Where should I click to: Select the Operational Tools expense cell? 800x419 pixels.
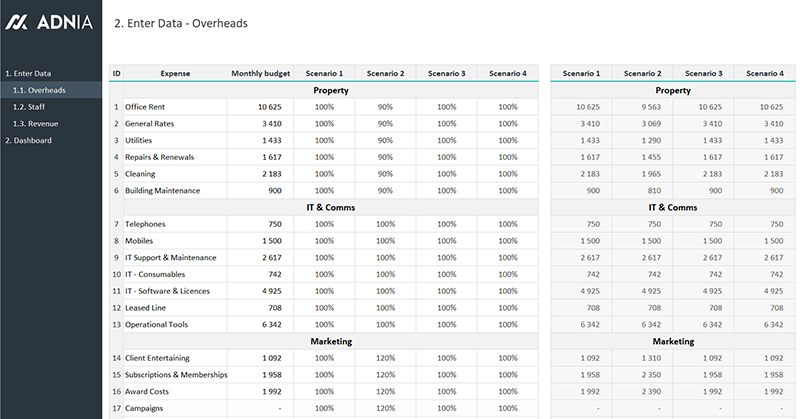(x=175, y=324)
